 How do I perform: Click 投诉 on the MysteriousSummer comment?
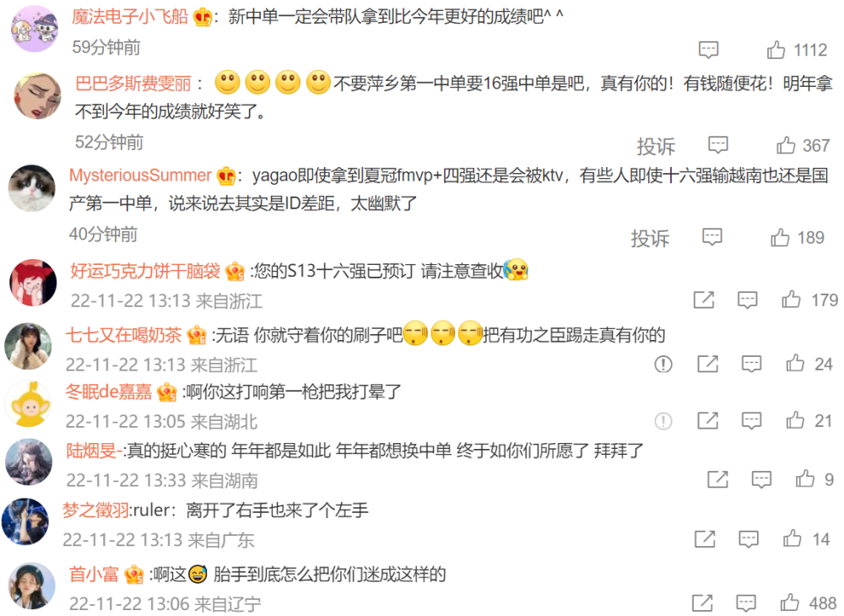click(650, 238)
